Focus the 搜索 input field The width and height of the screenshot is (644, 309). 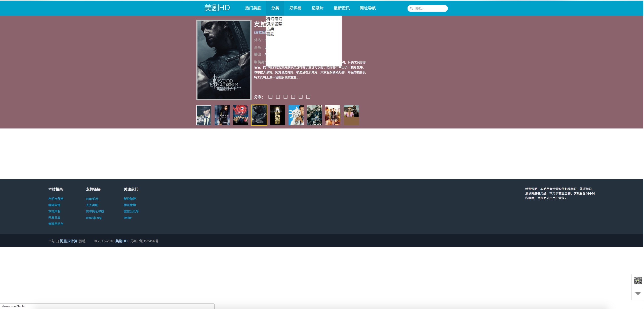coord(430,9)
